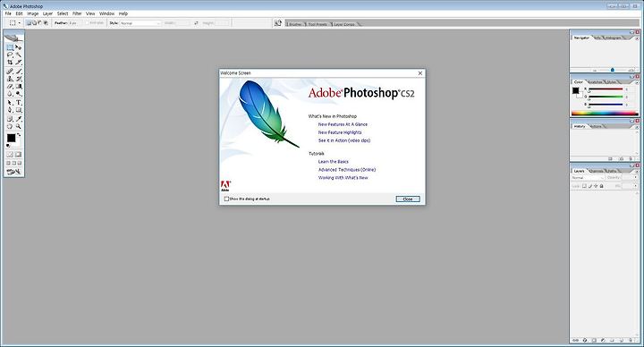Check 'Show this dialog at startup'
Screen dimensions: 644x347
226,199
